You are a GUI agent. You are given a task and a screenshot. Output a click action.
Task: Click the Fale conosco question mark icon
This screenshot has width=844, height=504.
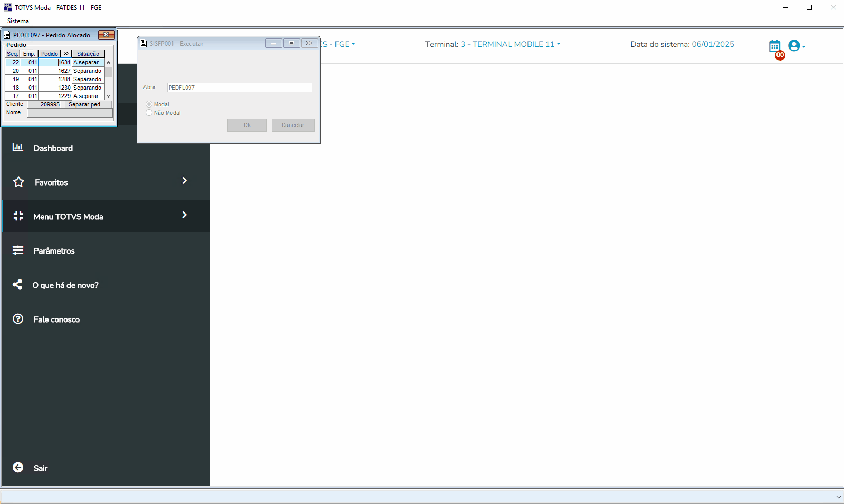point(18,319)
